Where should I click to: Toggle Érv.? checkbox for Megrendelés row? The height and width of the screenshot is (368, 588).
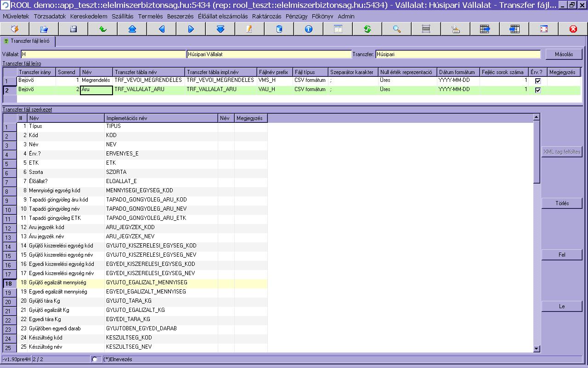(x=538, y=81)
